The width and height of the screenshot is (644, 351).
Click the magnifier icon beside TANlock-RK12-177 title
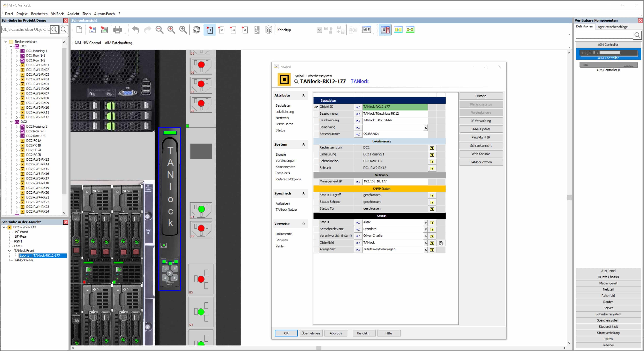click(296, 81)
